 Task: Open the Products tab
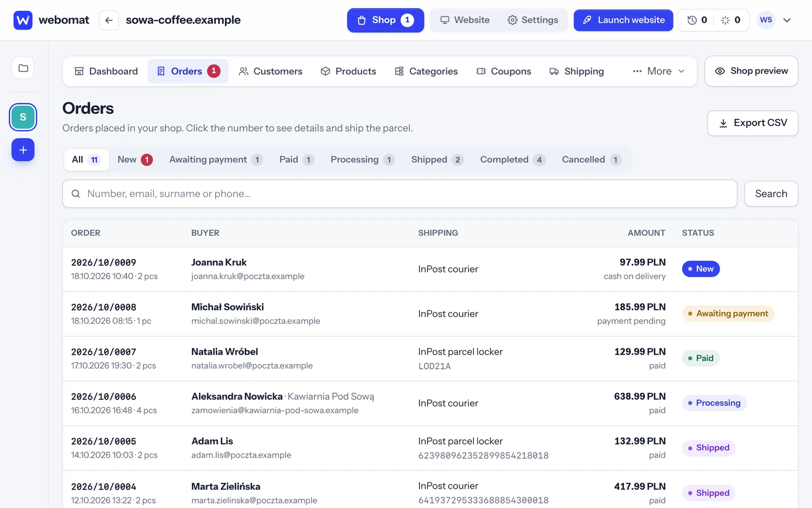[x=348, y=72]
